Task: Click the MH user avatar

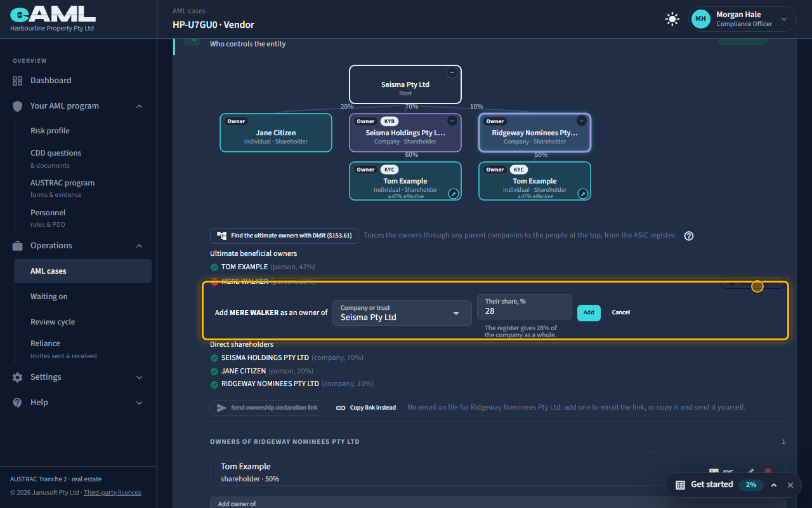Action: (700, 19)
